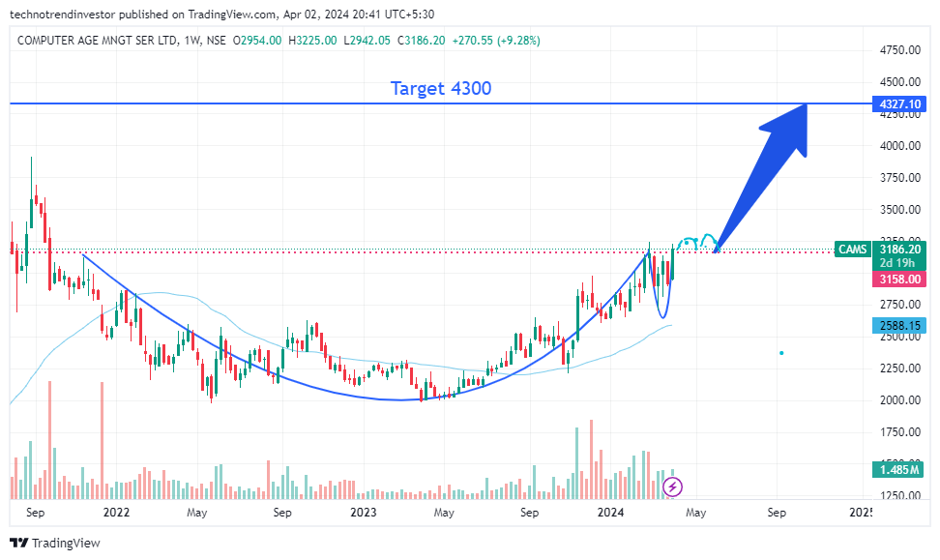This screenshot has width=940, height=560.
Task: Select the teal volume badge 1.485M
Action: click(898, 470)
